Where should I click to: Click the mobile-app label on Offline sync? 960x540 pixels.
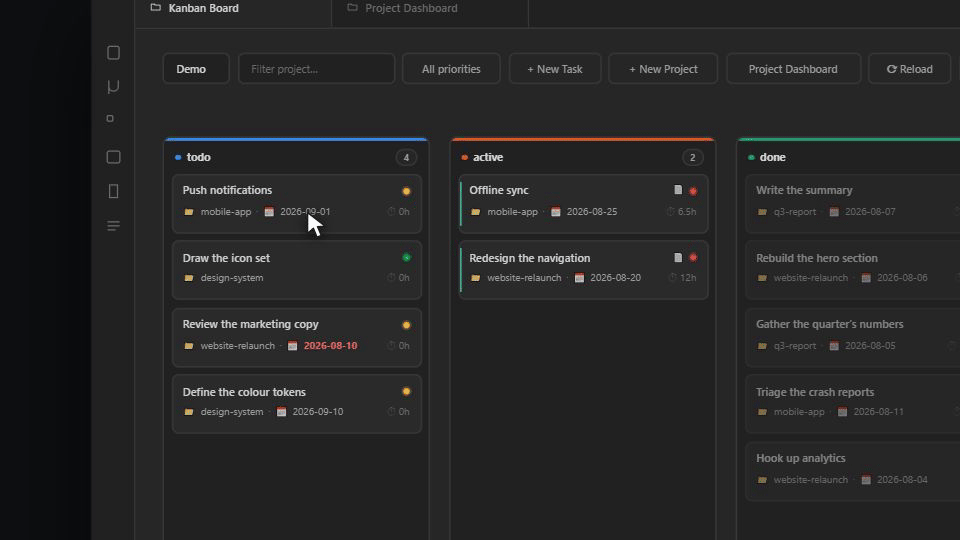512,212
